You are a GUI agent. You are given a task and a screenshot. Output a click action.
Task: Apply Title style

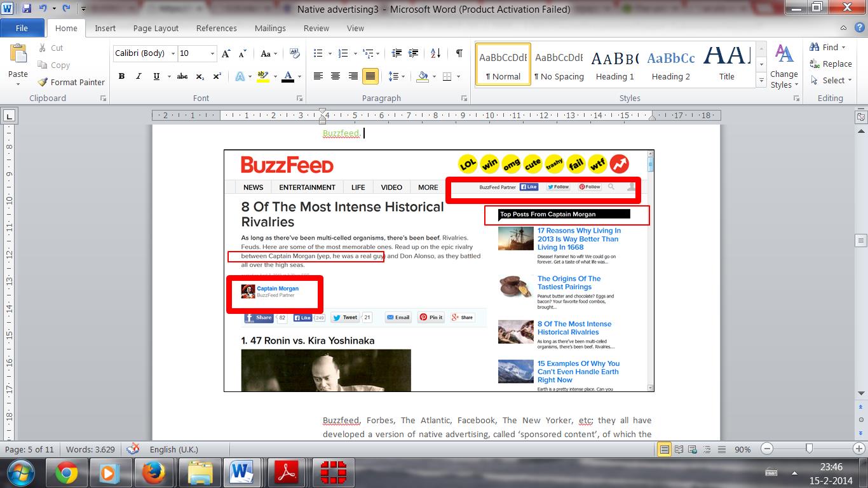pyautogui.click(x=727, y=65)
